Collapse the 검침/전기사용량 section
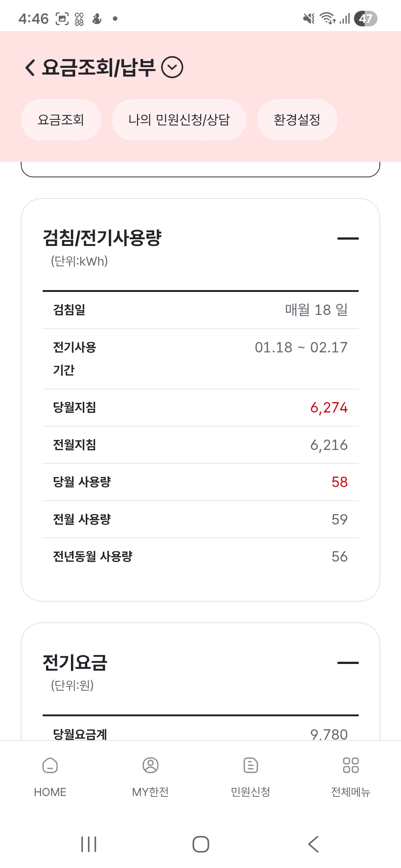The height and width of the screenshot is (868, 401). (x=348, y=239)
